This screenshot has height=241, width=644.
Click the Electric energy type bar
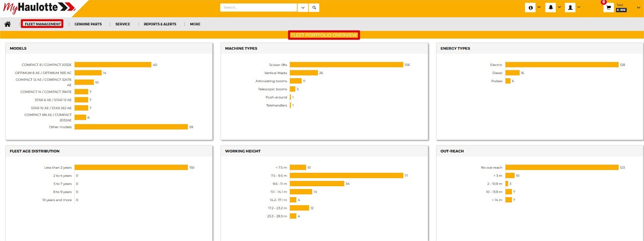562,64
